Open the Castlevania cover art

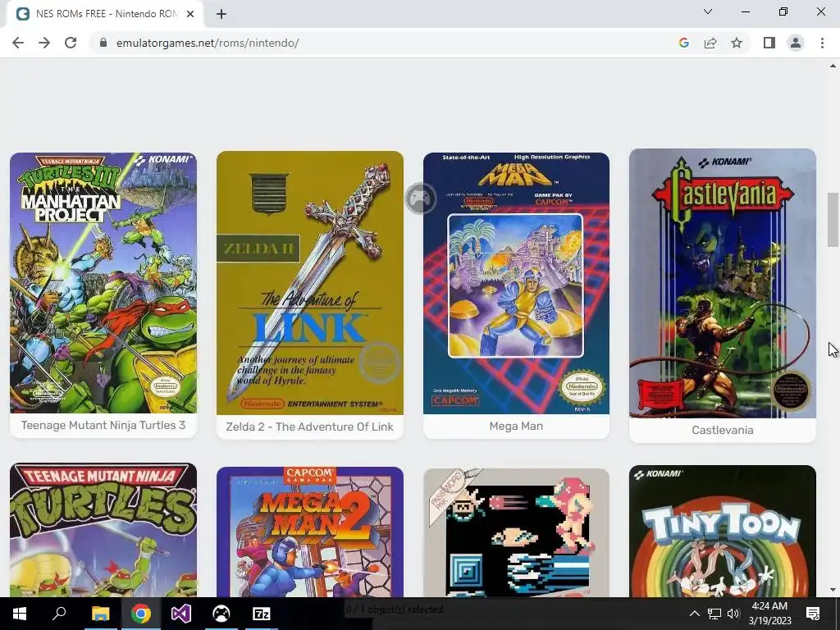coord(723,283)
